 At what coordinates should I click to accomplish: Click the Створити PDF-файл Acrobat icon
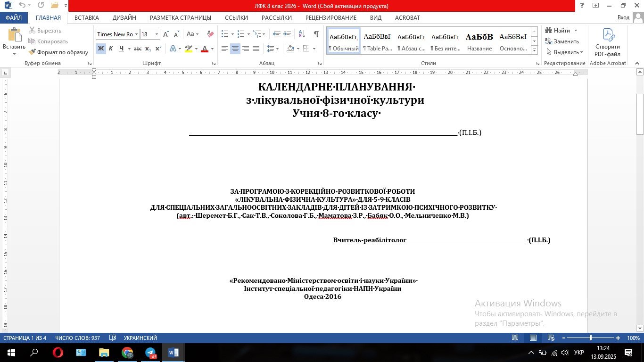pyautogui.click(x=607, y=42)
